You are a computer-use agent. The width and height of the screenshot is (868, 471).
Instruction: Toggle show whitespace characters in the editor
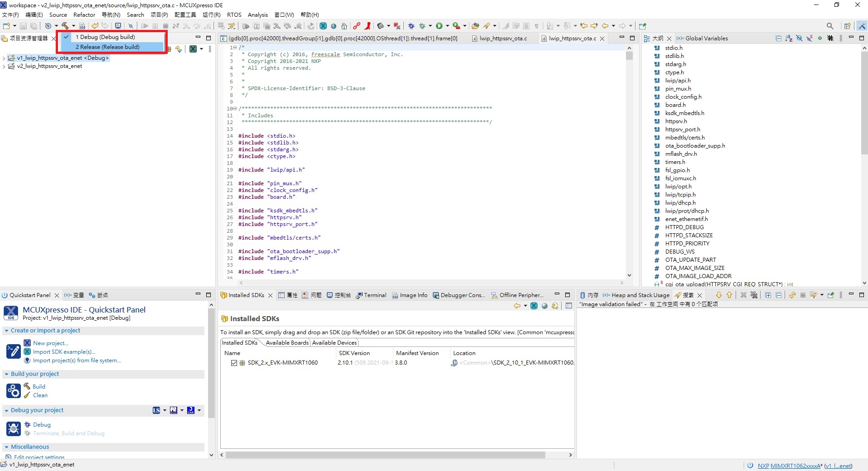click(537, 26)
